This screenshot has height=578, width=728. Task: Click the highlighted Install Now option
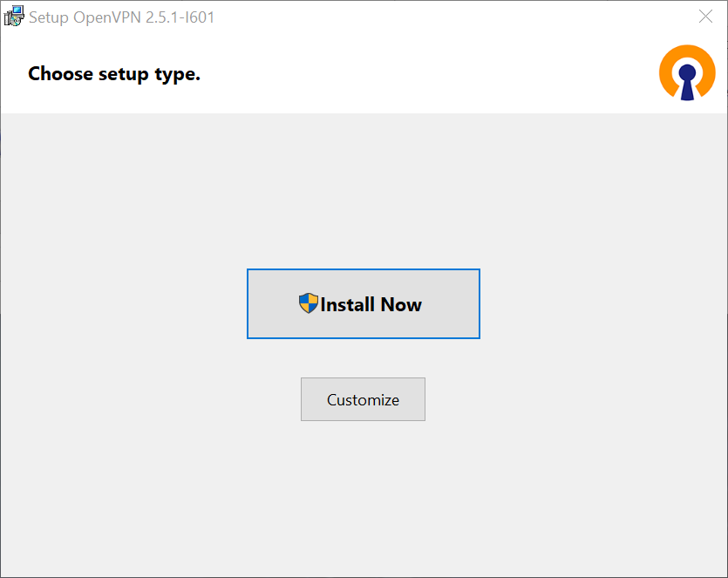(x=363, y=303)
